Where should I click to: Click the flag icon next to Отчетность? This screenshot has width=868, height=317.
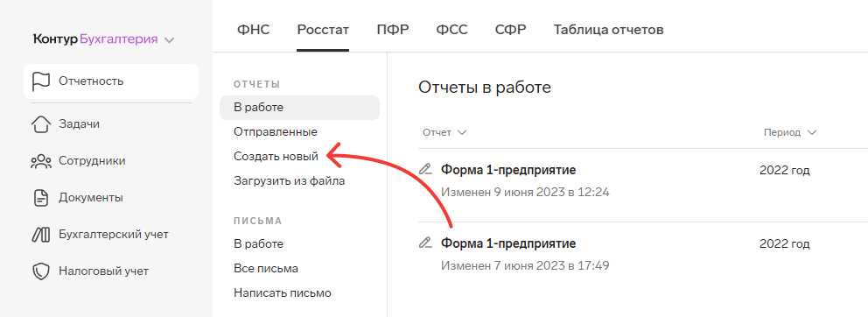pyautogui.click(x=40, y=81)
